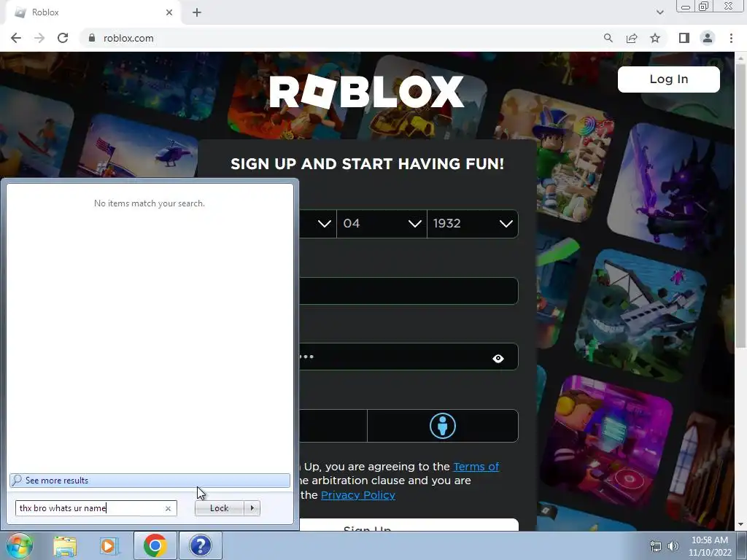The width and height of the screenshot is (747, 560).
Task: Switch to the Roblox tab
Action: (x=93, y=12)
